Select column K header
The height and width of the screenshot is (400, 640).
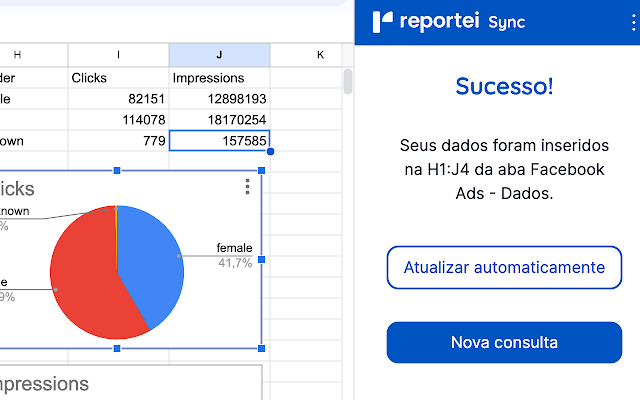[x=306, y=55]
